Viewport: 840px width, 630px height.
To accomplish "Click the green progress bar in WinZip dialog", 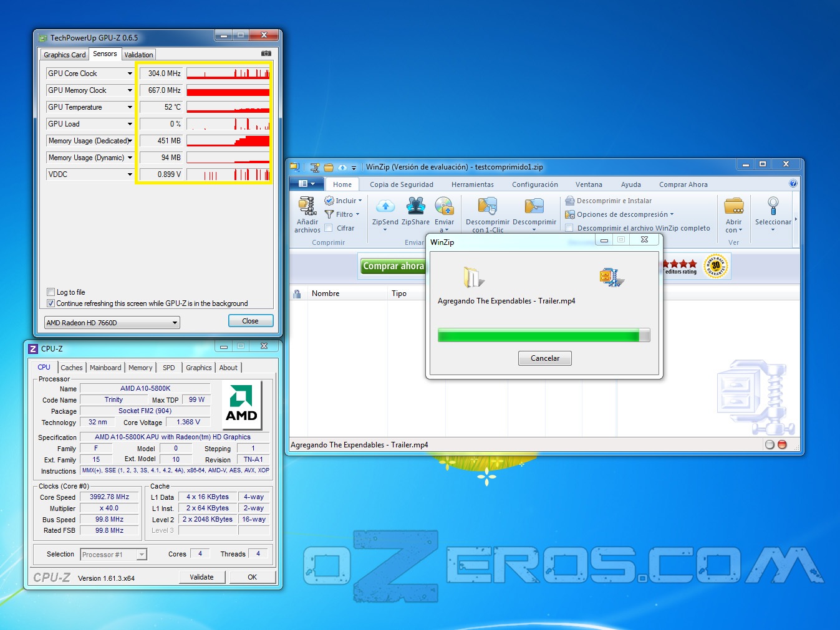I will click(544, 336).
